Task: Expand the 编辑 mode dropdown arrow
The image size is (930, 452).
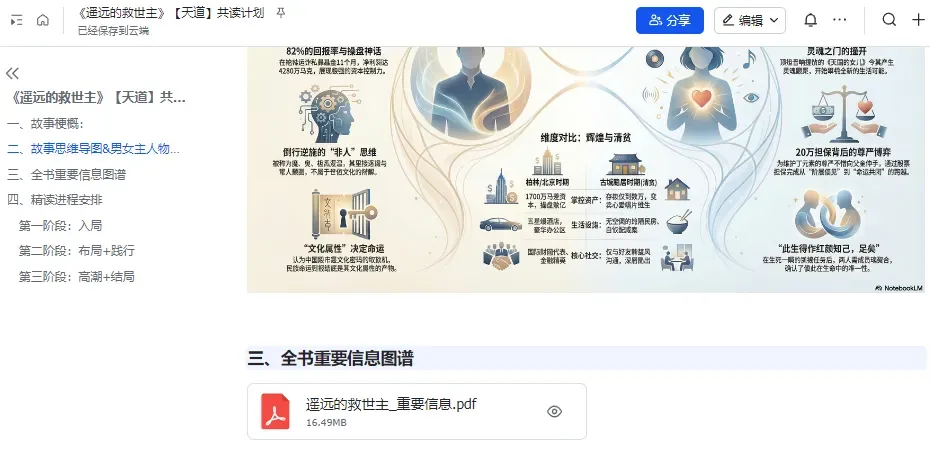Action: 774,21
